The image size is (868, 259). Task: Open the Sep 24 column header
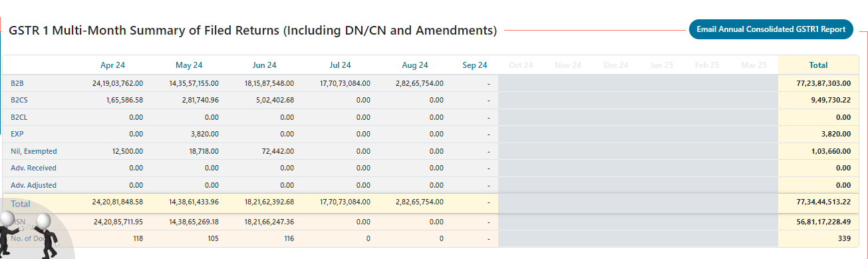click(x=475, y=65)
